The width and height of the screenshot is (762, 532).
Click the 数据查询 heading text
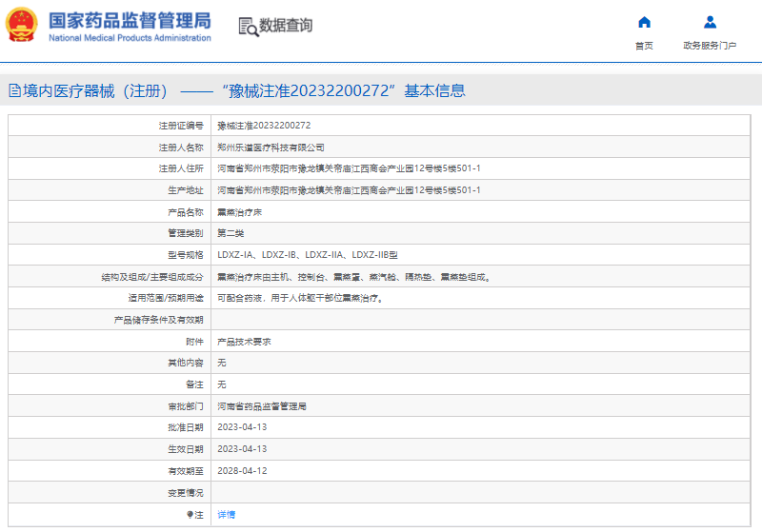coord(286,26)
